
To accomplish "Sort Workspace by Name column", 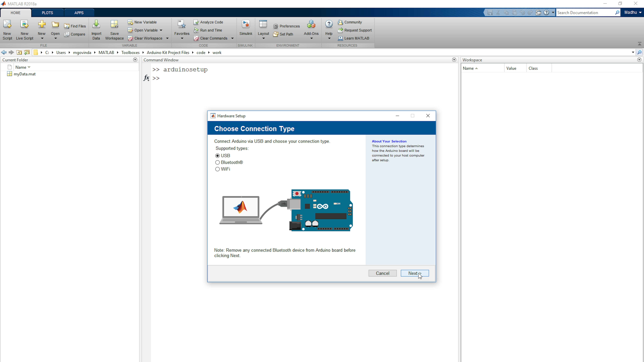I will (x=482, y=68).
